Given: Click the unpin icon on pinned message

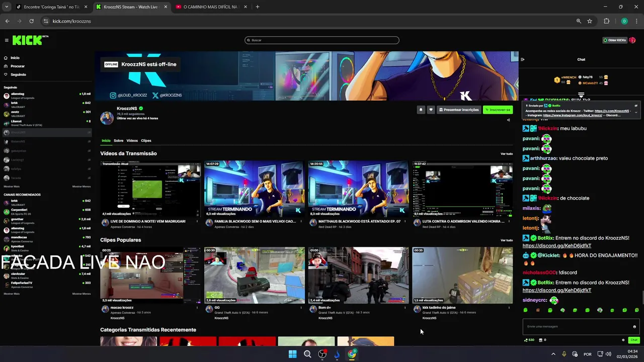Looking at the screenshot, I should 636,106.
